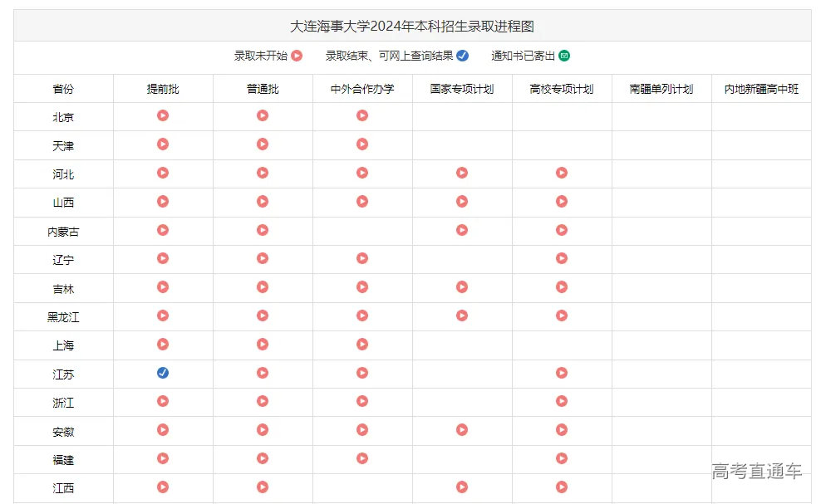Click 江西 国家专项计划 status icon
This screenshot has height=504, width=826.
462,487
